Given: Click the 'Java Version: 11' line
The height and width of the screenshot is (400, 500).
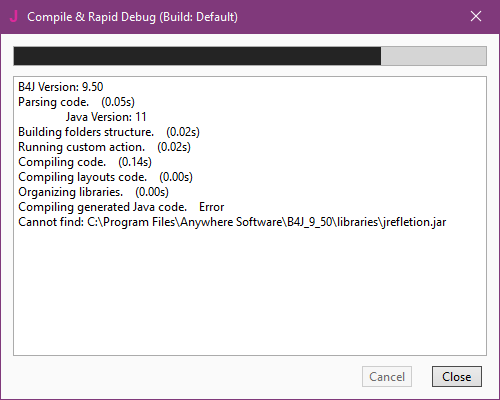Looking at the screenshot, I should click(x=106, y=117).
